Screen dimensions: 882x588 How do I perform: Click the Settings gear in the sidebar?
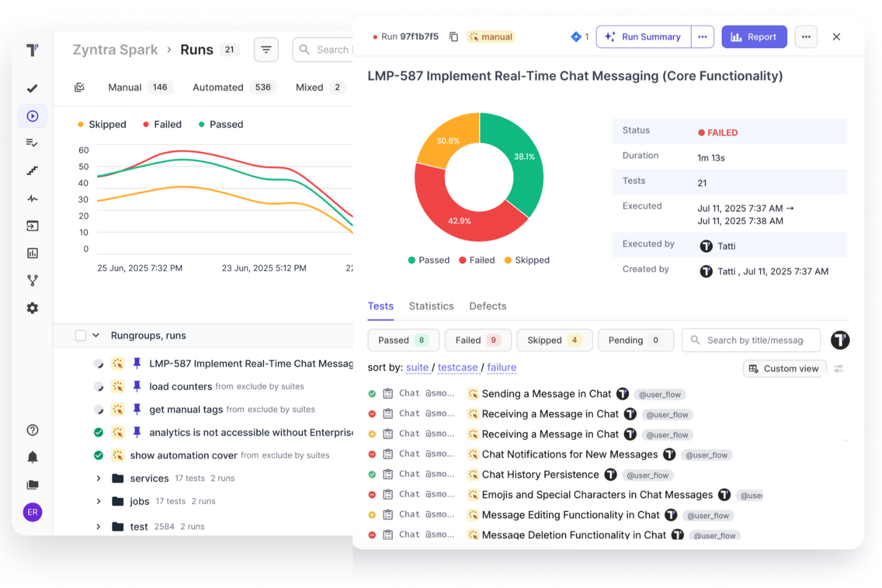[32, 307]
